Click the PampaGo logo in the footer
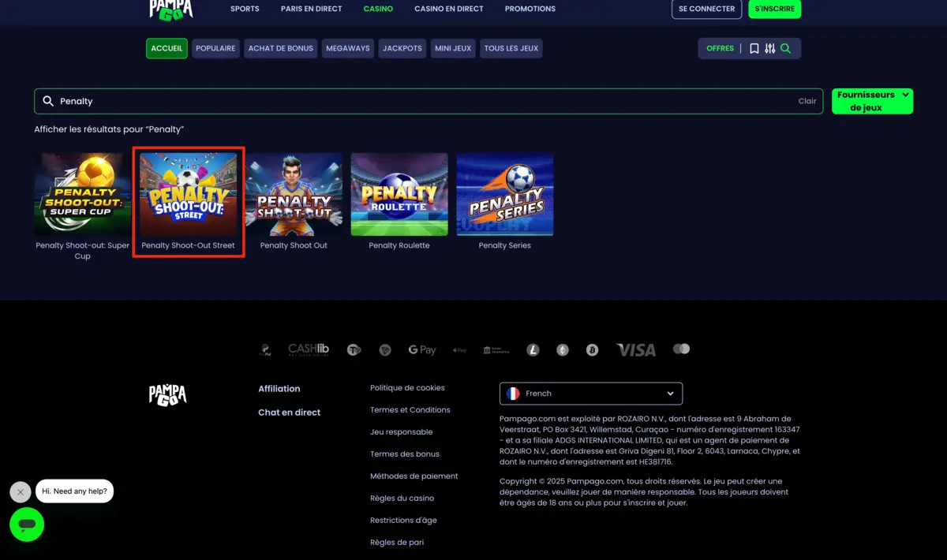 (x=168, y=394)
